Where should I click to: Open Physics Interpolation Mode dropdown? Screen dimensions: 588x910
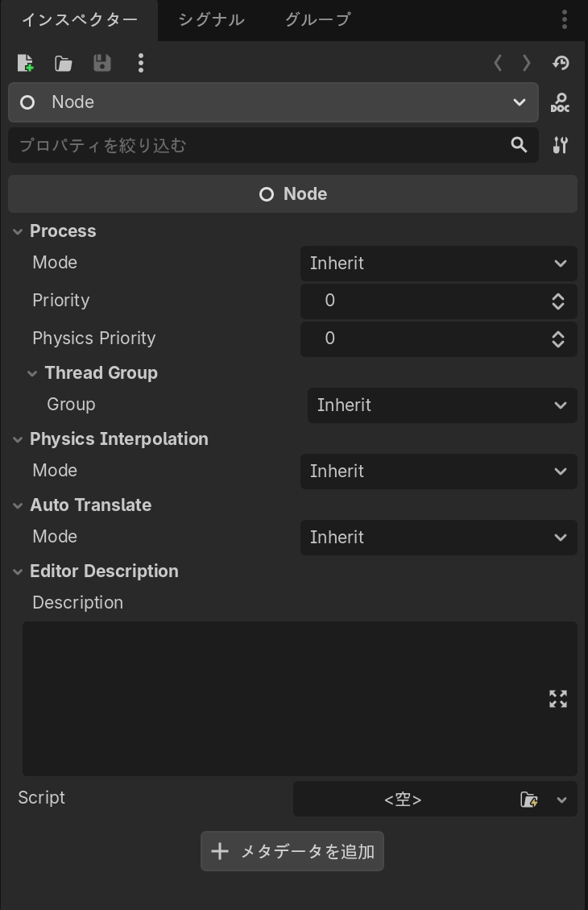tap(438, 472)
